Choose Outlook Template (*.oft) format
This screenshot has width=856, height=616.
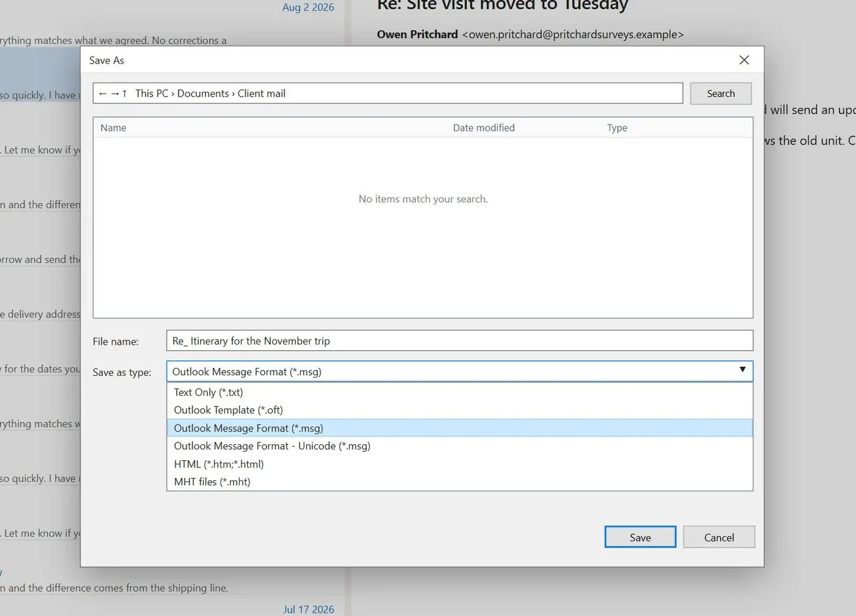[460, 410]
